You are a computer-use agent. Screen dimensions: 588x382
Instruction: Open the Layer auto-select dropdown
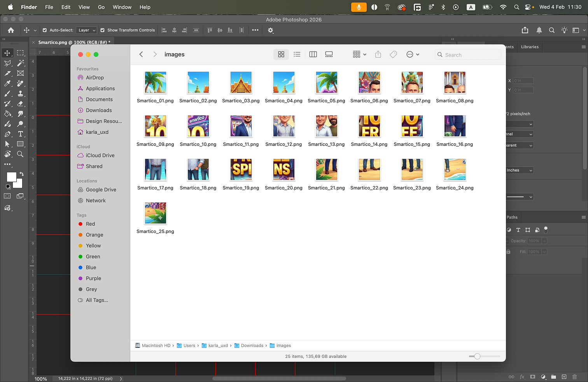pyautogui.click(x=87, y=30)
